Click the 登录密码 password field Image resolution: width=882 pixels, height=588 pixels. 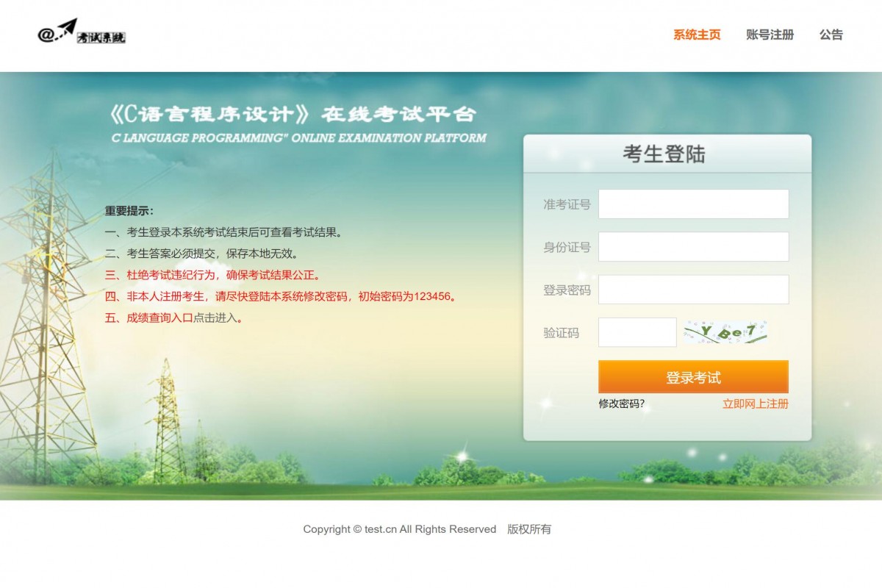pos(692,289)
